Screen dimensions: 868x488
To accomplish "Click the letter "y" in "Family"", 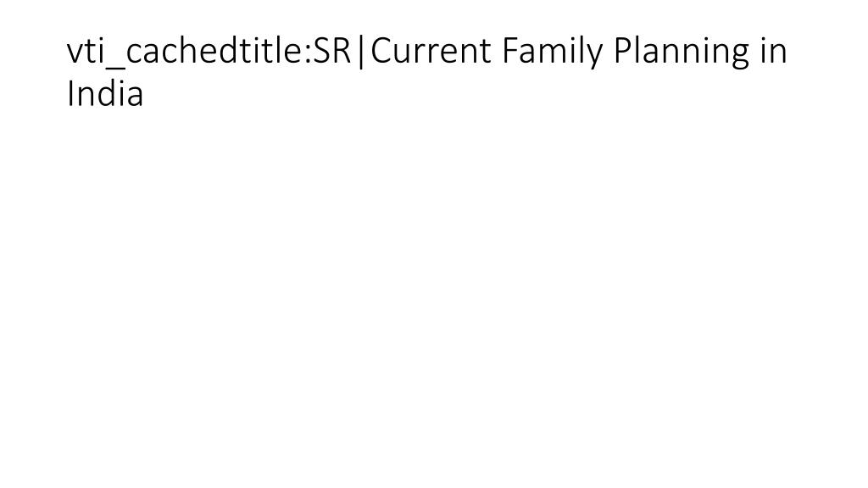I will (594, 58).
